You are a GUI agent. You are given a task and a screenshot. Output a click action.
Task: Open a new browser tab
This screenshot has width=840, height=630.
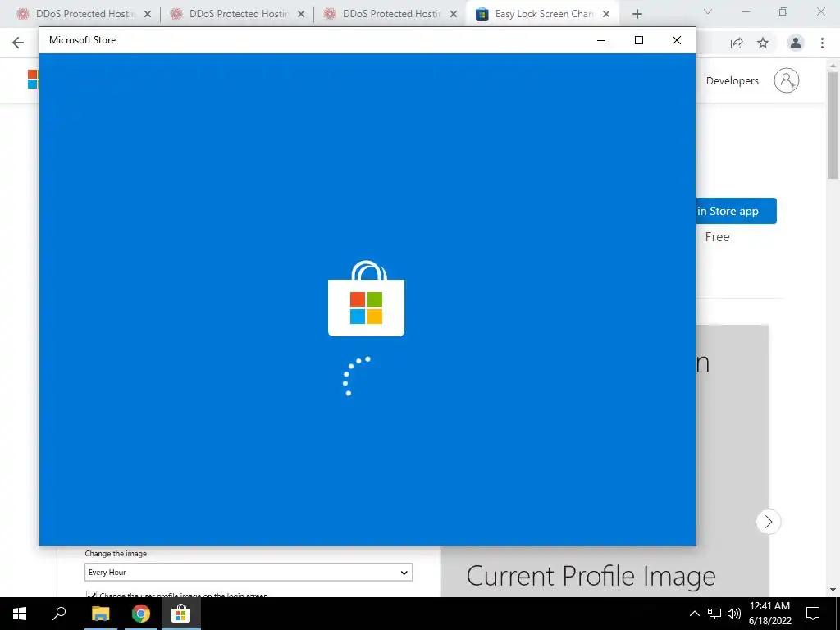[637, 15]
